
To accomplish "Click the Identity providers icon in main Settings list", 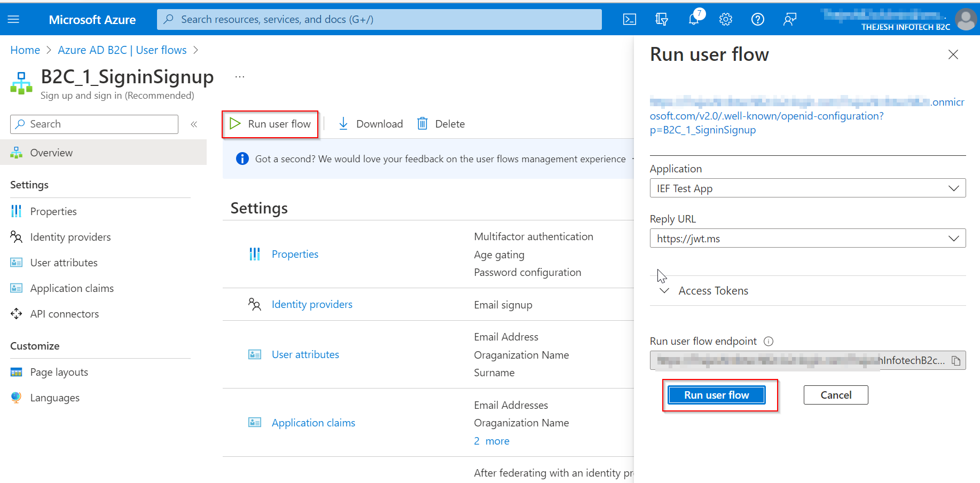I will (255, 304).
